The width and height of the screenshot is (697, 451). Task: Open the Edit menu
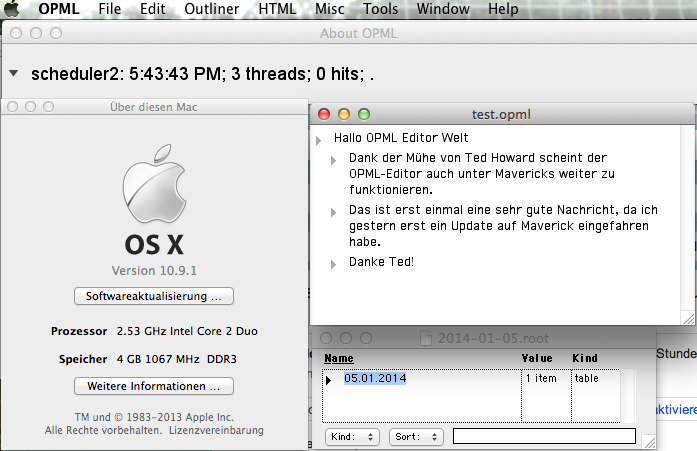point(152,8)
